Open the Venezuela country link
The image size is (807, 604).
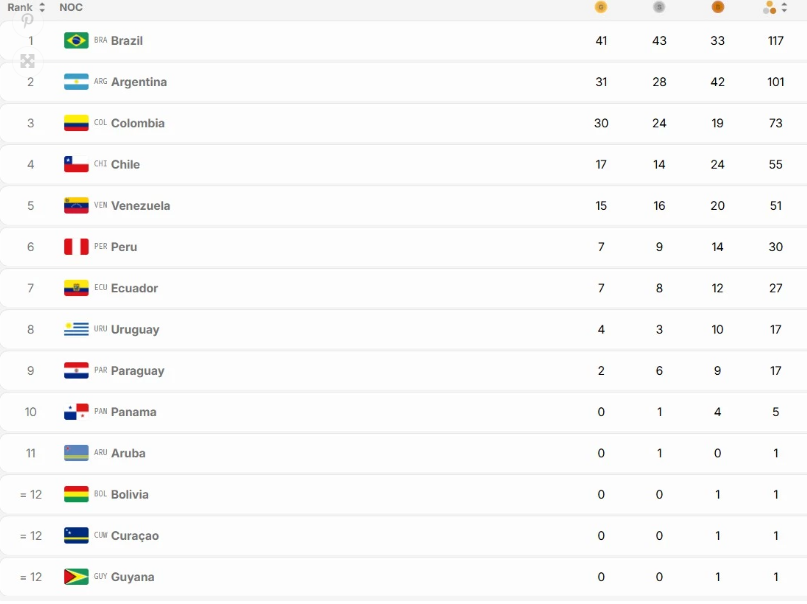point(141,205)
